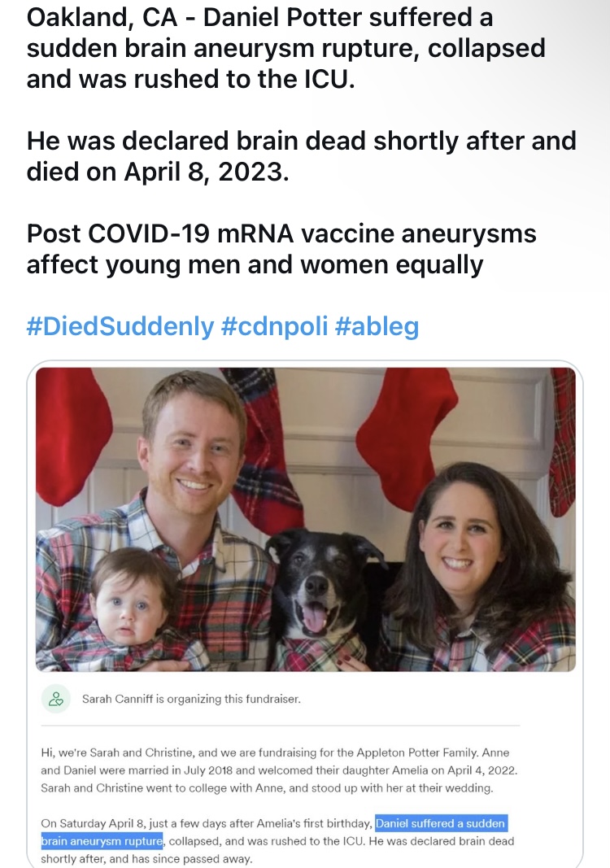
Task: Tap the 'Hi, we're Sarah and Christine' paragraph
Action: pyautogui.click(x=276, y=770)
